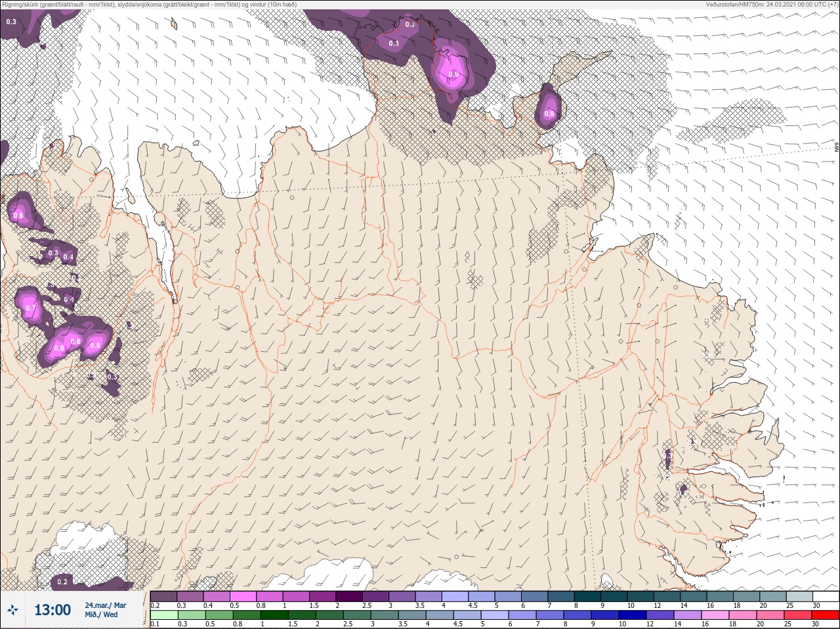840x629 pixels.
Task: Click the lower legend green swatch for 0.5
Action: [219, 615]
